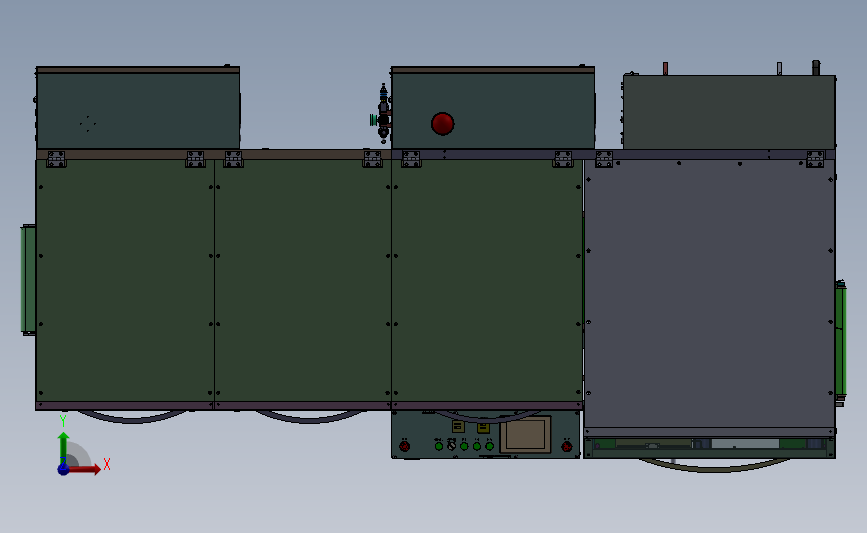Select the pneumatic valve assembly beside the center cabinet
Screen dimensions: 867x533
[x=383, y=113]
